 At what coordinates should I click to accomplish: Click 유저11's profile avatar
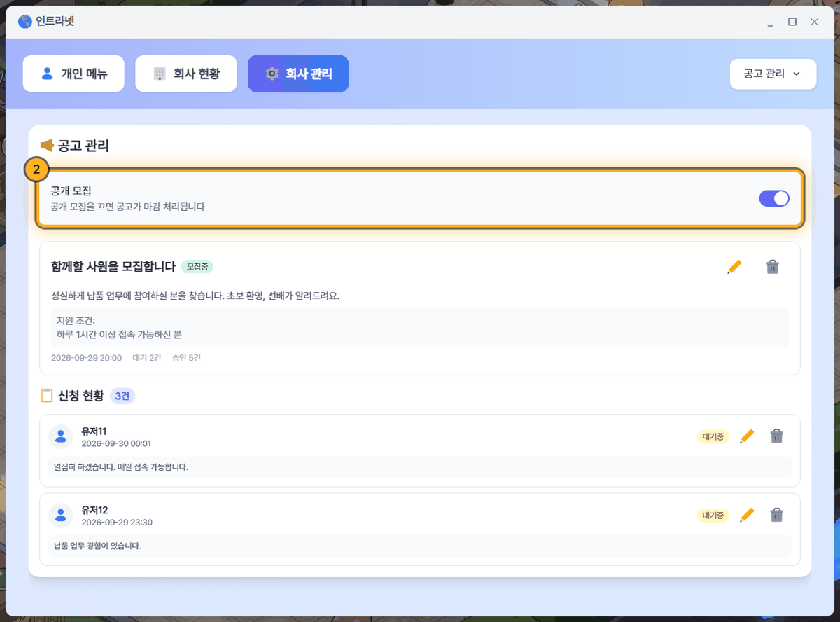(61, 437)
